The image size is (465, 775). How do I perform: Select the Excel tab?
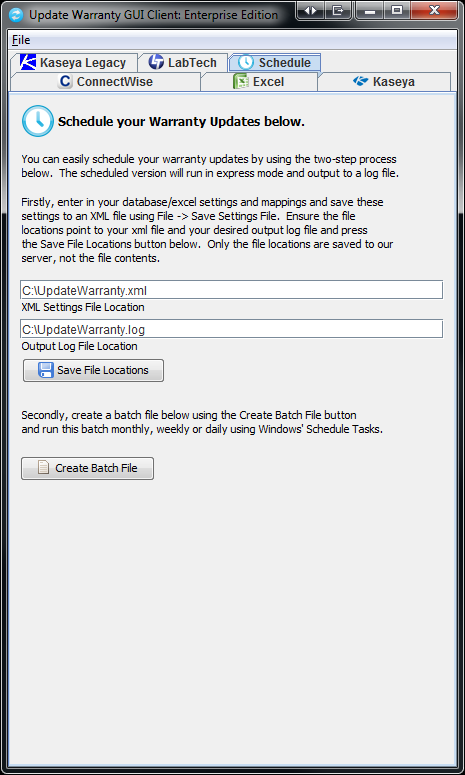coord(259,82)
